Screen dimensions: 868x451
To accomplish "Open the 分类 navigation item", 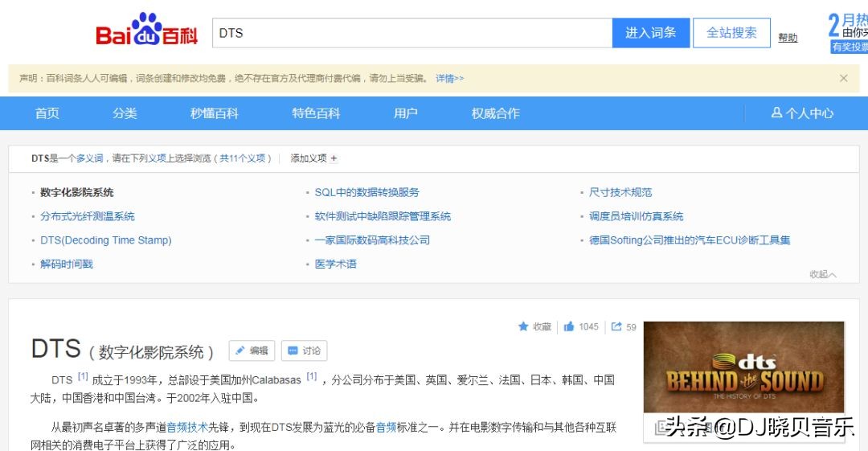I will [125, 113].
